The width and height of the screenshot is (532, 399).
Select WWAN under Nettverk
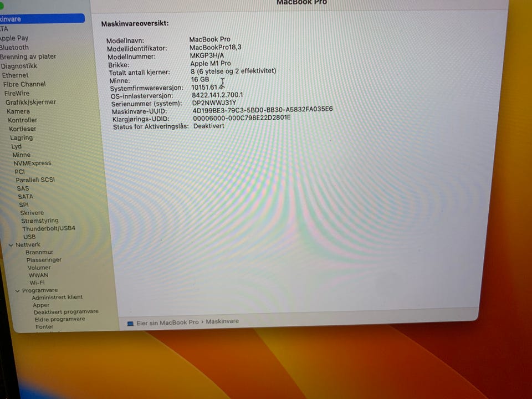pyautogui.click(x=38, y=275)
